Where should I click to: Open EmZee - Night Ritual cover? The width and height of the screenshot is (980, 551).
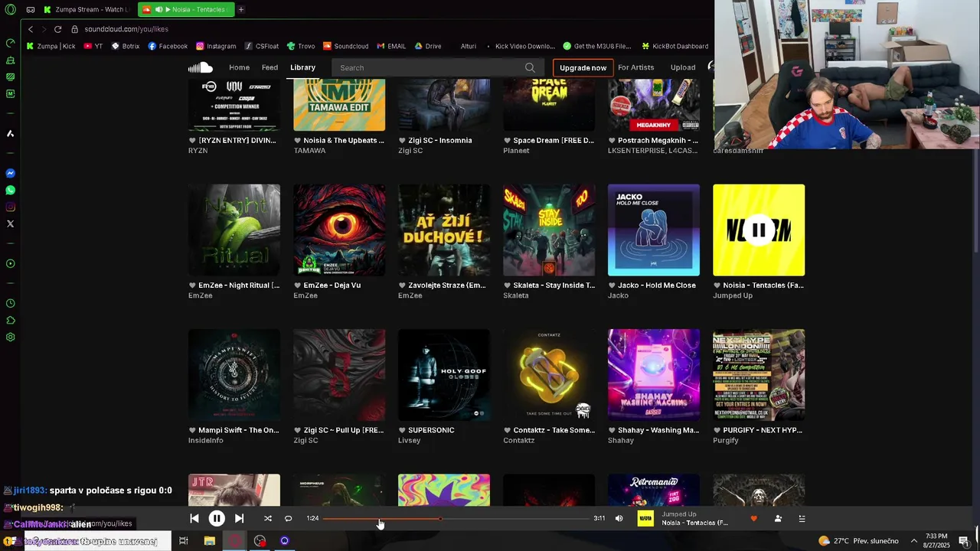(x=234, y=230)
